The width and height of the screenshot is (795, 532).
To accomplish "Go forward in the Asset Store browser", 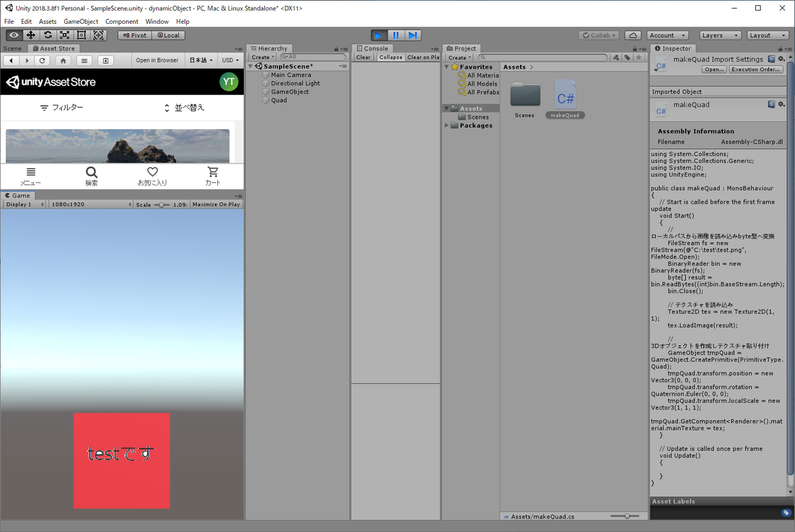I will click(26, 60).
